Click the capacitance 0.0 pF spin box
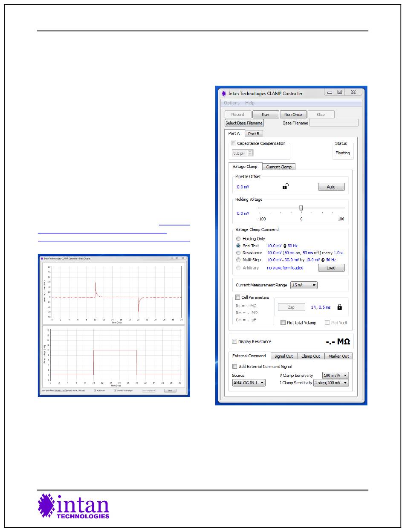The image size is (405, 532). pyautogui.click(x=243, y=153)
